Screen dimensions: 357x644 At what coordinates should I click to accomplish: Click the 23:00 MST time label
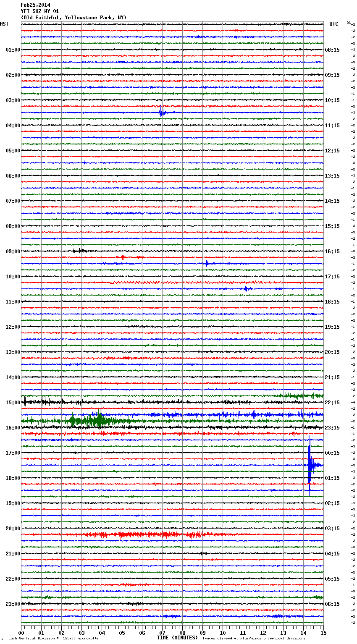coord(13,604)
